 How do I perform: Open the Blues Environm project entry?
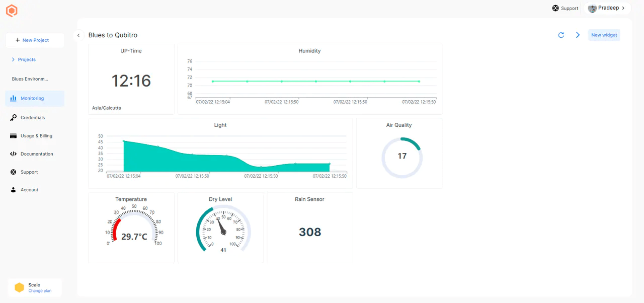click(x=30, y=79)
